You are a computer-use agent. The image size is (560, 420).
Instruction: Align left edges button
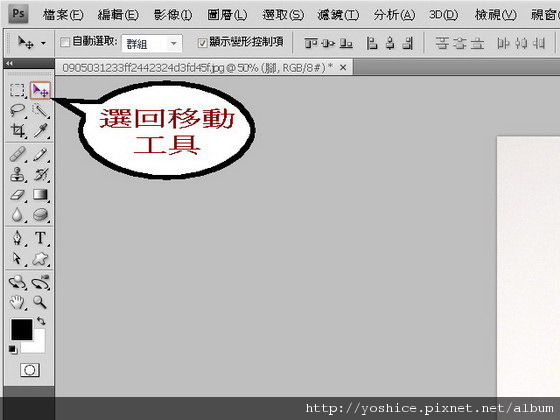point(372,44)
